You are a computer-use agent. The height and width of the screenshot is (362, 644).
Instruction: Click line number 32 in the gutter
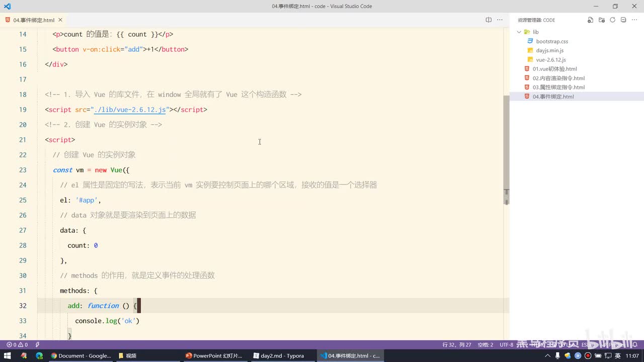(23, 306)
